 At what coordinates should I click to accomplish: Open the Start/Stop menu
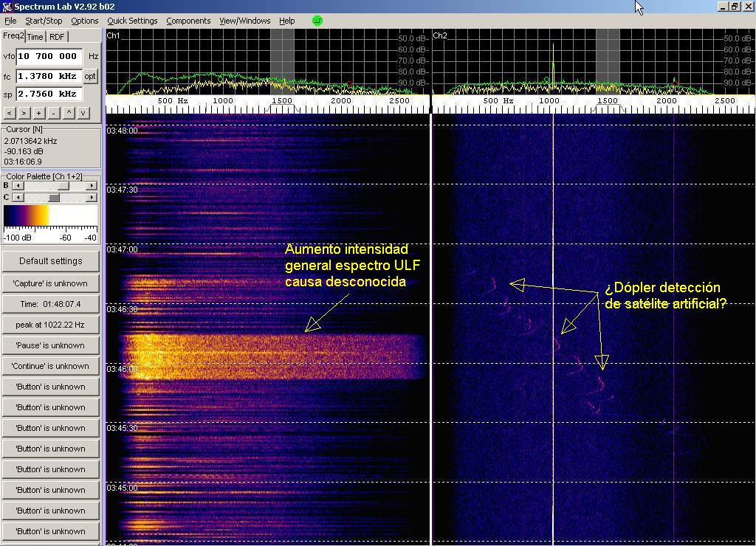coord(44,21)
